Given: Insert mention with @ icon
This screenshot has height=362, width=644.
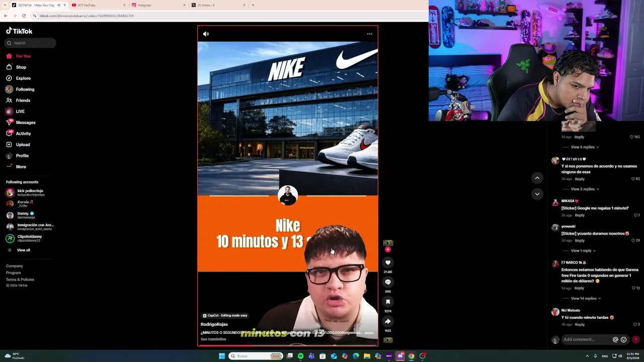Looking at the screenshot, I should (x=615, y=339).
